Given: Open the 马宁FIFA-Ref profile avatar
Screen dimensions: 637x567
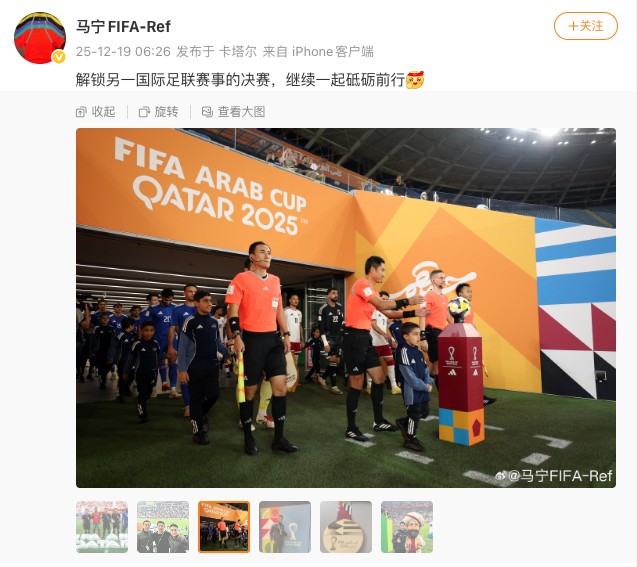Looking at the screenshot, I should [40, 38].
